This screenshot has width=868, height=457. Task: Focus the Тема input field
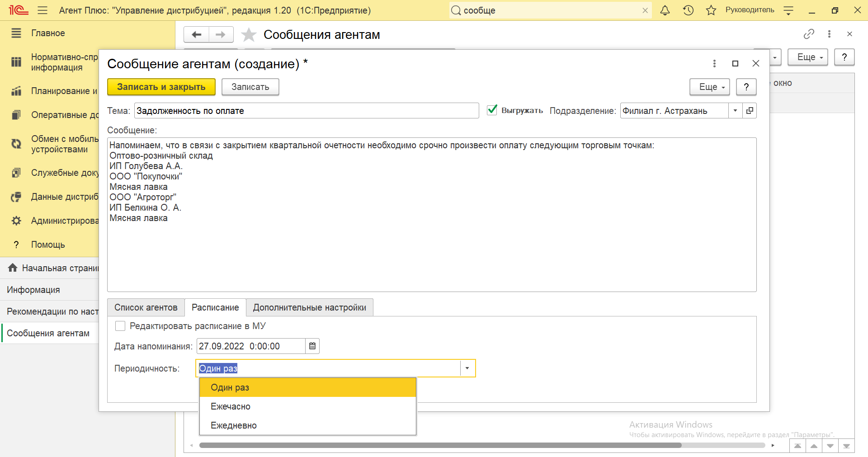[x=307, y=111]
